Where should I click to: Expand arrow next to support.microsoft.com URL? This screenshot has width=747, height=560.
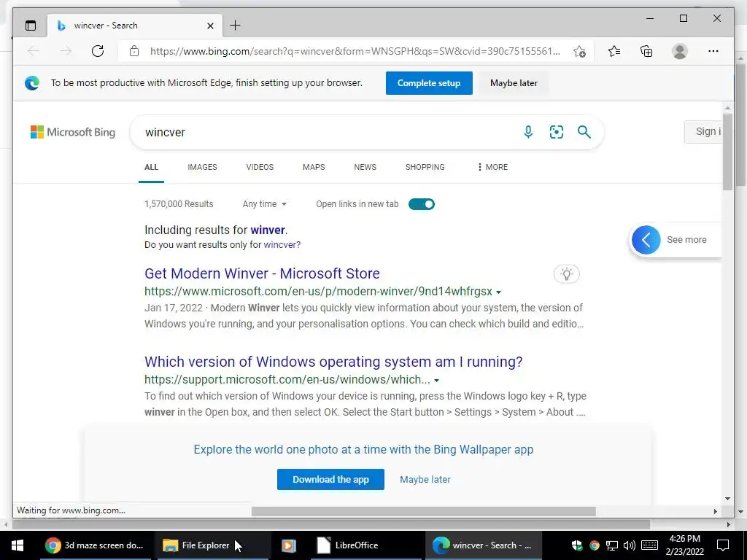[436, 381]
